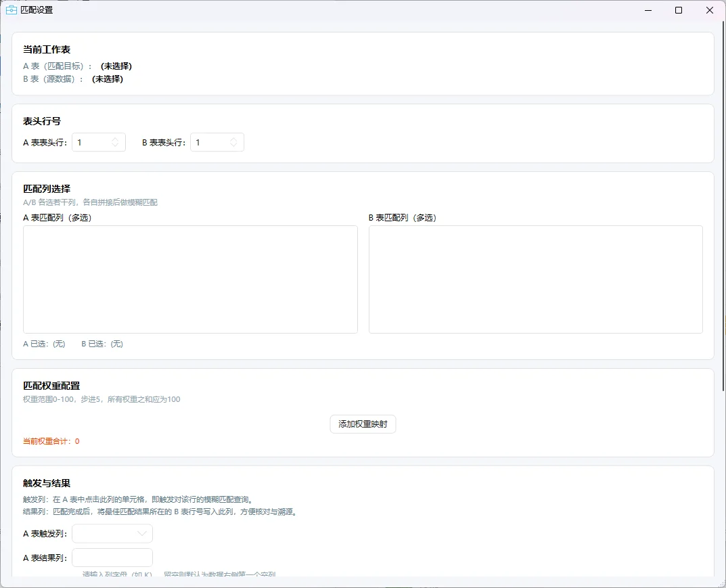Click the A 已选：(无) label

point(45,344)
